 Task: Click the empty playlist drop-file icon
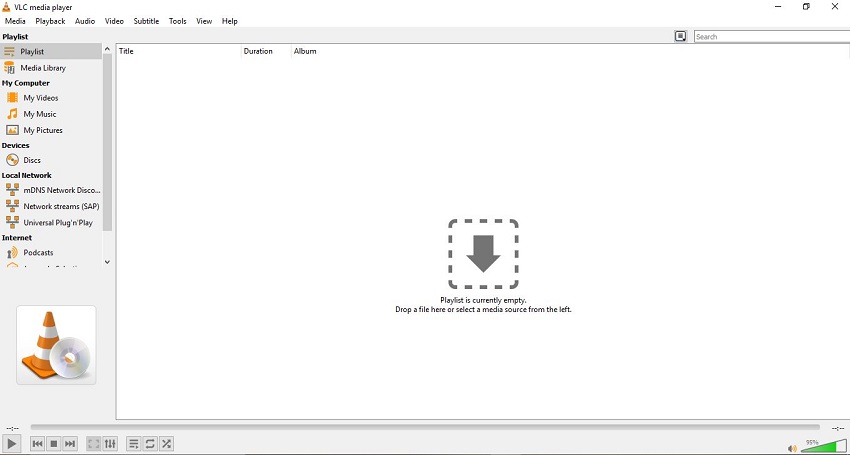tap(483, 254)
